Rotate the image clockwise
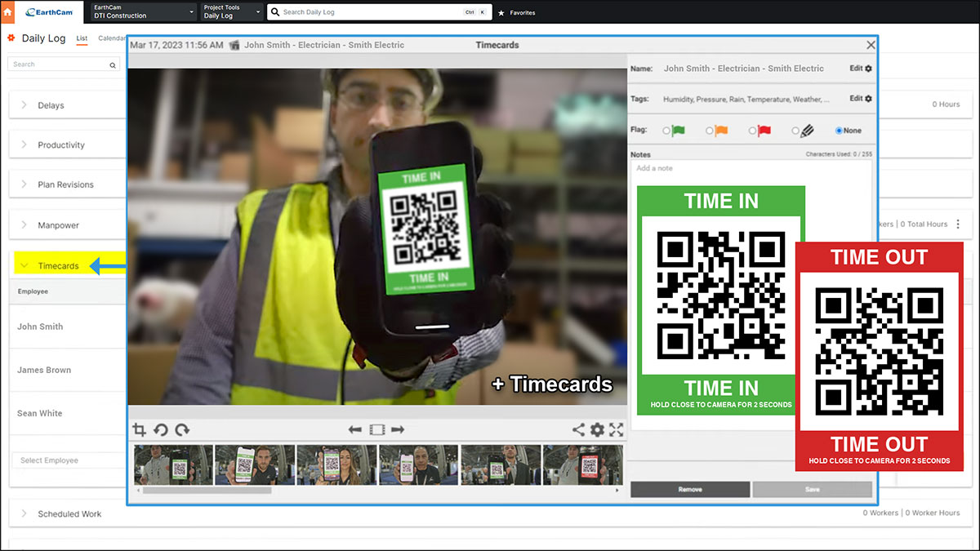Image resolution: width=980 pixels, height=551 pixels. pos(182,429)
